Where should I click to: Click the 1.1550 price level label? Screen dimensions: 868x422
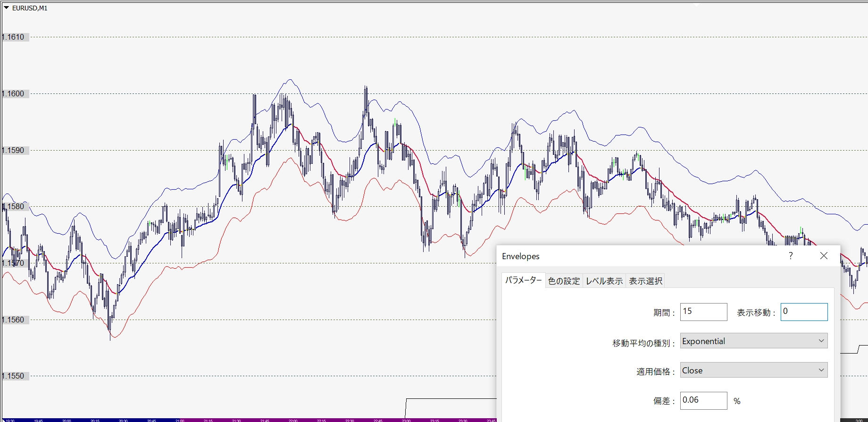click(13, 376)
